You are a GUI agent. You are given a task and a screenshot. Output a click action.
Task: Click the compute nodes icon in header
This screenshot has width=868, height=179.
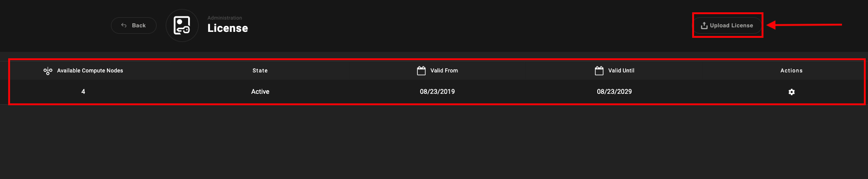[x=48, y=71]
